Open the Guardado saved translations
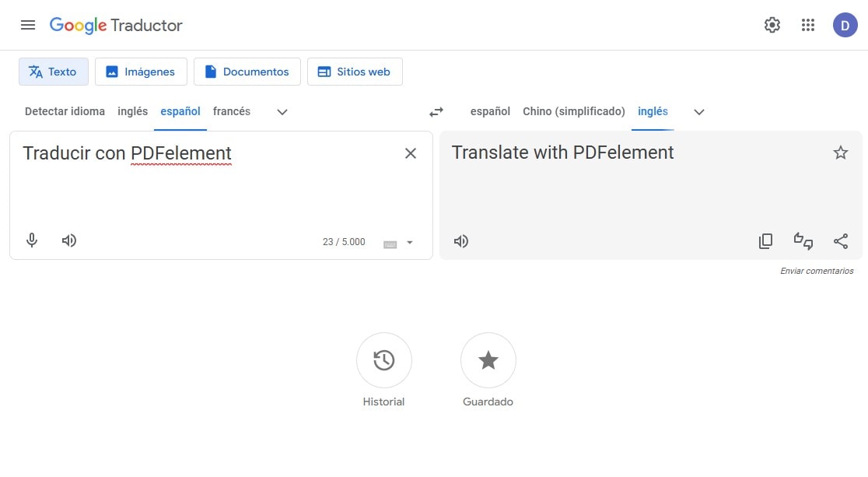Image resolution: width=868 pixels, height=477 pixels. 488,360
